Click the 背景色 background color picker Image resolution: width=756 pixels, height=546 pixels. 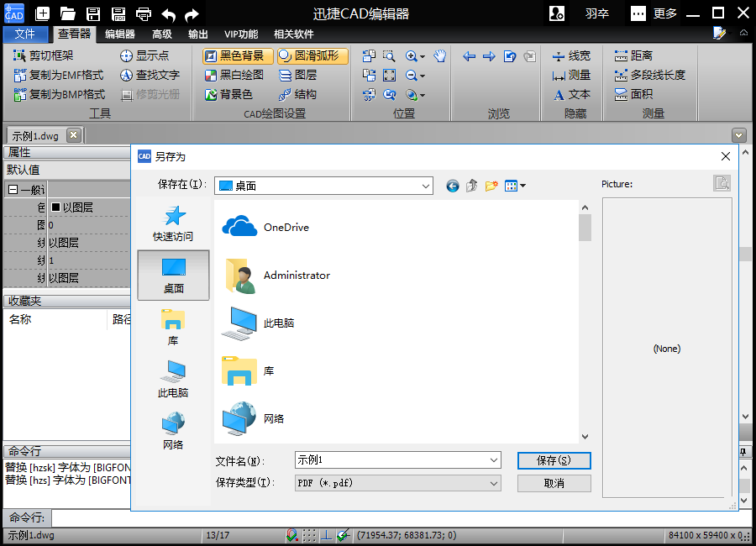[228, 95]
